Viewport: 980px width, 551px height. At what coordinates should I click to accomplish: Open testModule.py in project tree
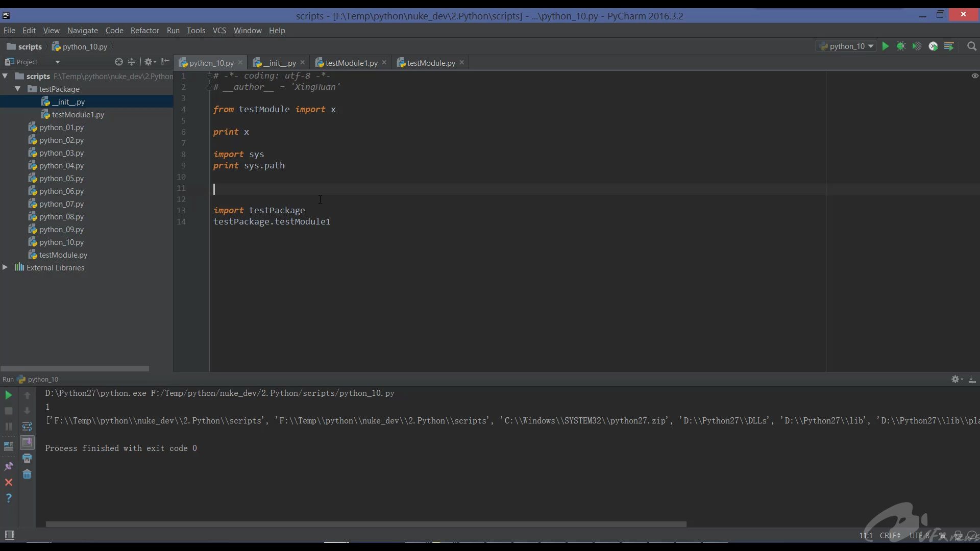click(x=63, y=255)
